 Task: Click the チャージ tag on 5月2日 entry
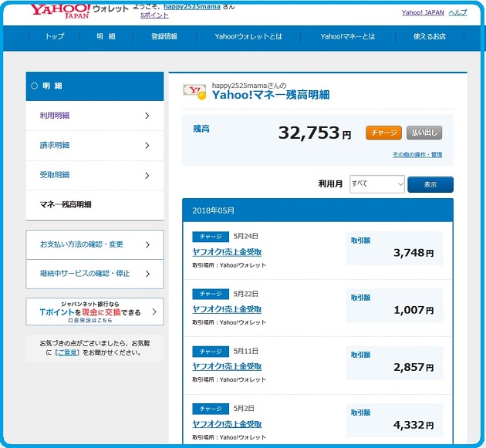(x=211, y=409)
